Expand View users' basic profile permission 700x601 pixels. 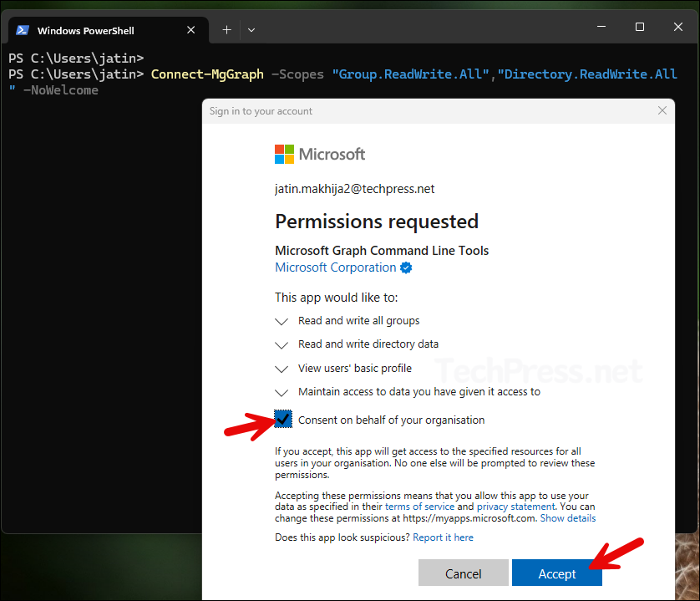coord(282,369)
